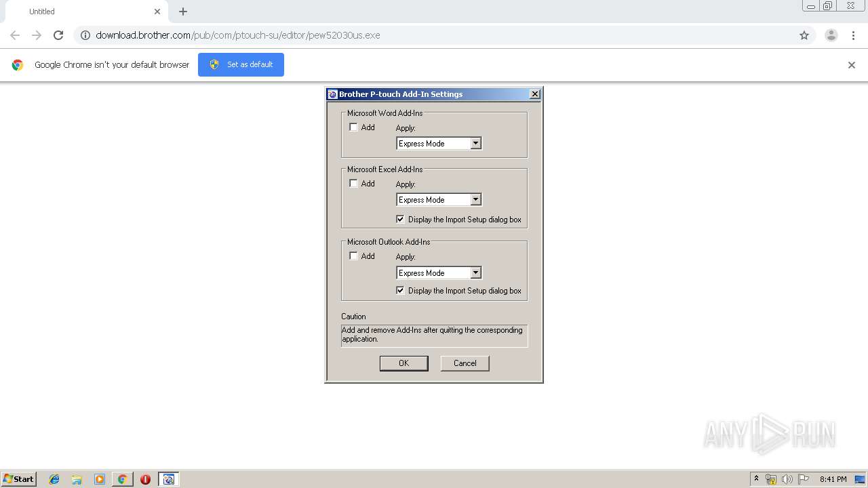Enable the Microsoft Outlook Add-Ins Add checkbox
This screenshot has height=488, width=868.
(x=353, y=256)
